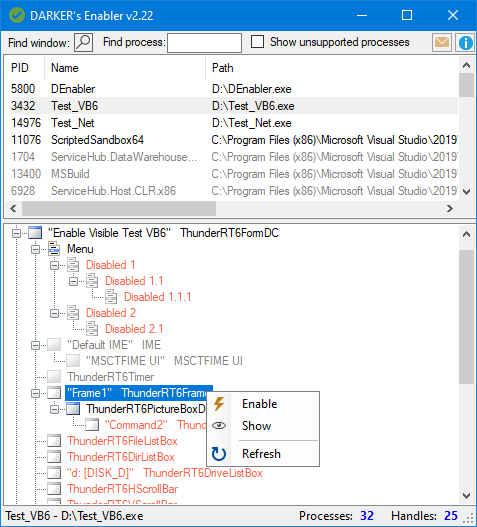Open the envelope contact icon

[x=441, y=43]
